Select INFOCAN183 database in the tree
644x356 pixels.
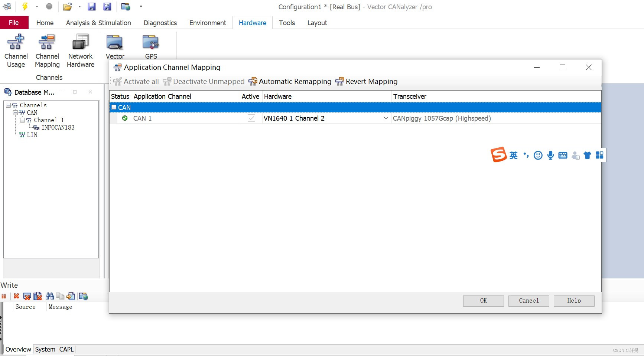click(58, 128)
